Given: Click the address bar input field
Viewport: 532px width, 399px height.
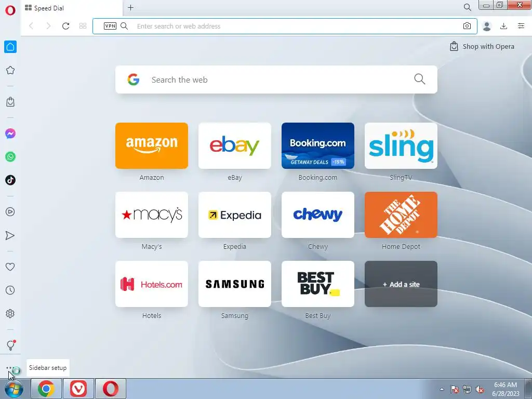Looking at the screenshot, I should pos(285,26).
